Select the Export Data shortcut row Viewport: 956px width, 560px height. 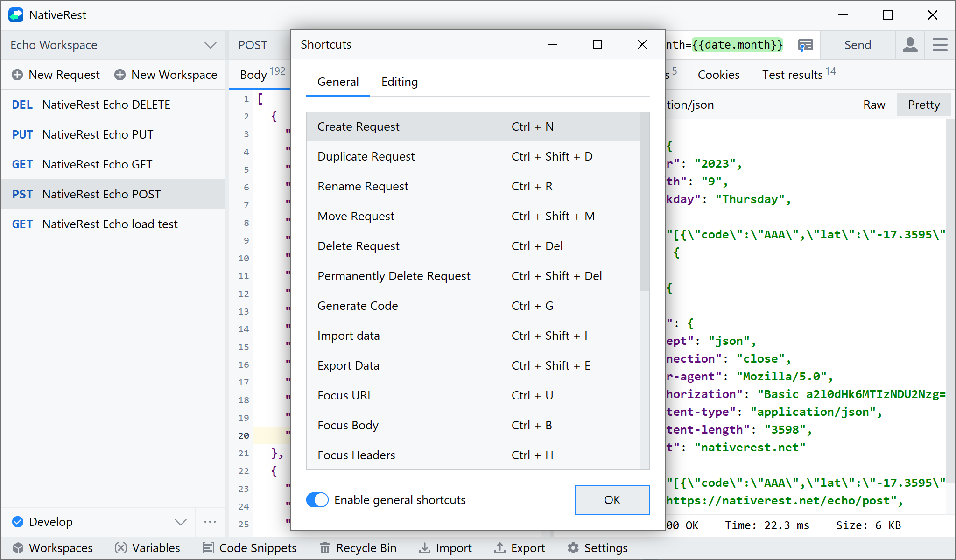coord(473,365)
